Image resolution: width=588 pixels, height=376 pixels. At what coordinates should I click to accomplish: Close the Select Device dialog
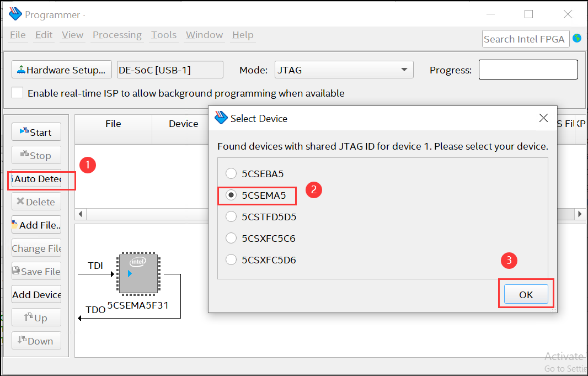click(x=543, y=118)
